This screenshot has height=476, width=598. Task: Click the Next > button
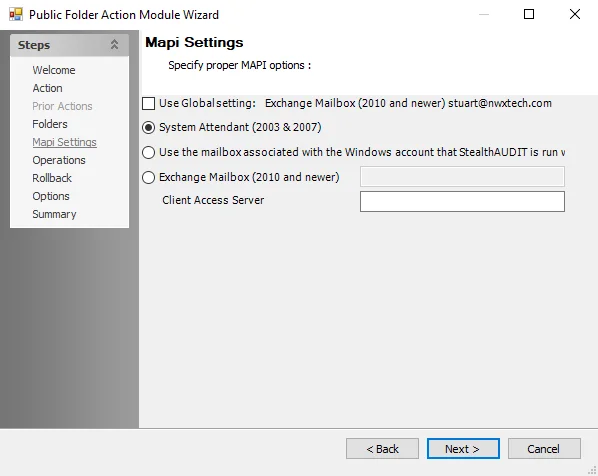click(x=463, y=449)
